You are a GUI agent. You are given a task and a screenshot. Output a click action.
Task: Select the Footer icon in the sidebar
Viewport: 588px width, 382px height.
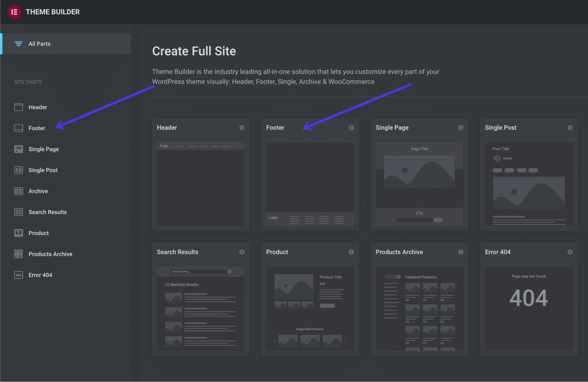pyautogui.click(x=18, y=128)
